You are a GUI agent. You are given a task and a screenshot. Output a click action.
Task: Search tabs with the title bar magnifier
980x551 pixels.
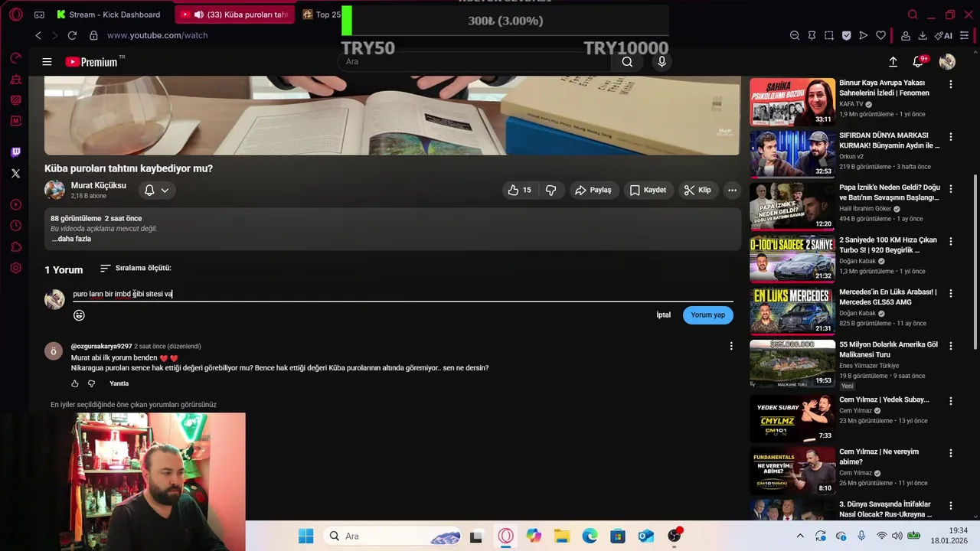point(912,15)
